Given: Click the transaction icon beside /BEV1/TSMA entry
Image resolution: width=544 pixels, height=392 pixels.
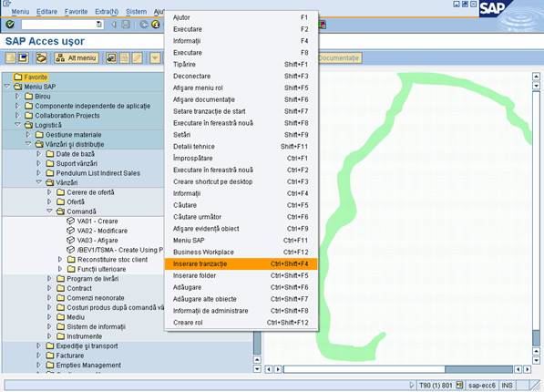Looking at the screenshot, I should (x=70, y=250).
